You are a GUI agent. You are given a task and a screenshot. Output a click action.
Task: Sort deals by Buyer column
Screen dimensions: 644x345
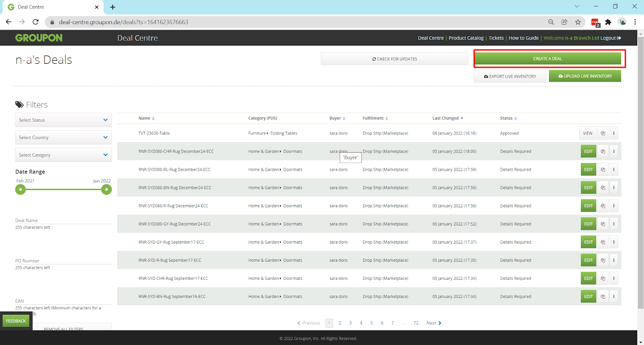[337, 118]
